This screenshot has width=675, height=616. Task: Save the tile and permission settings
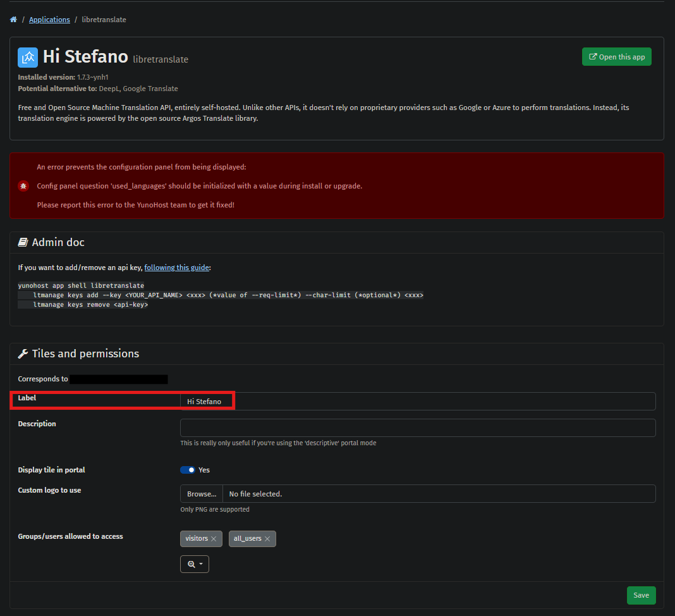pyautogui.click(x=641, y=595)
